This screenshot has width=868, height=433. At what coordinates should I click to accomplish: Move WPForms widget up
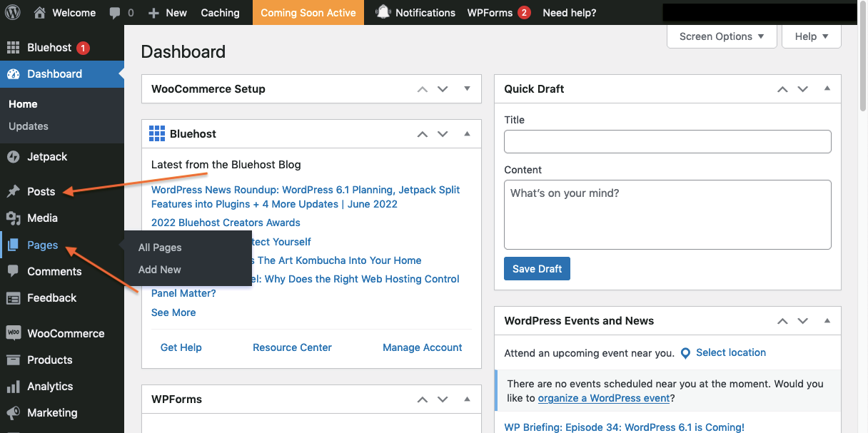pos(423,399)
